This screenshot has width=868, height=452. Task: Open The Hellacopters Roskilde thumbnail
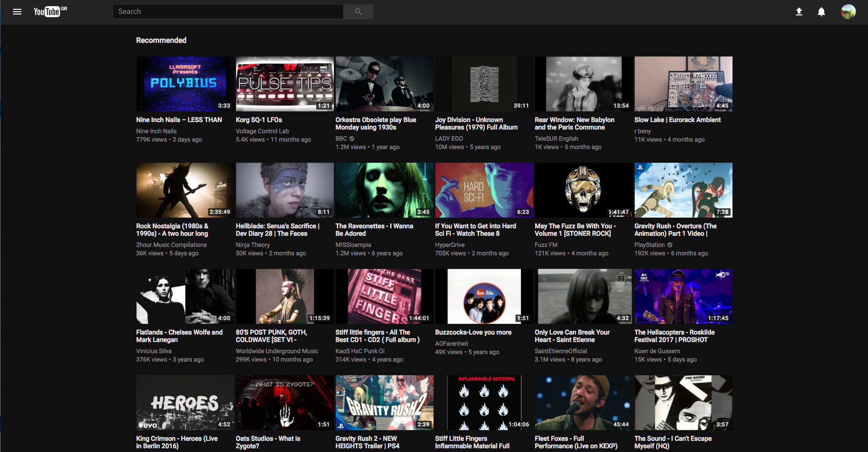tap(683, 296)
